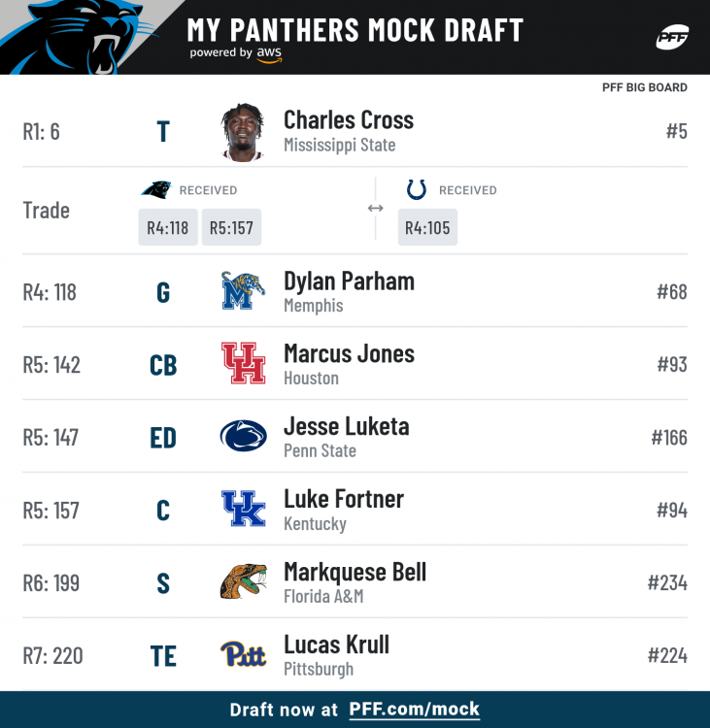Click the Houston Cougars logo
This screenshot has width=710, height=728.
[243, 364]
